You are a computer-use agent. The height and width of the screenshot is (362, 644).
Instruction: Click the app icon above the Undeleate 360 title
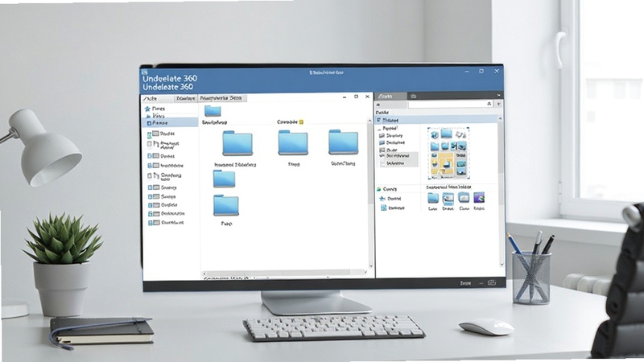[x=145, y=72]
